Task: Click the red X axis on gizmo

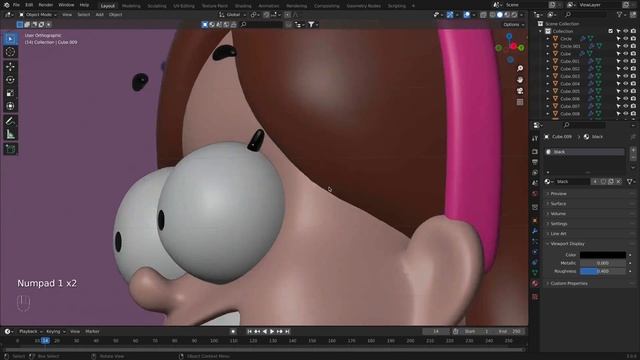Action: coord(513,47)
